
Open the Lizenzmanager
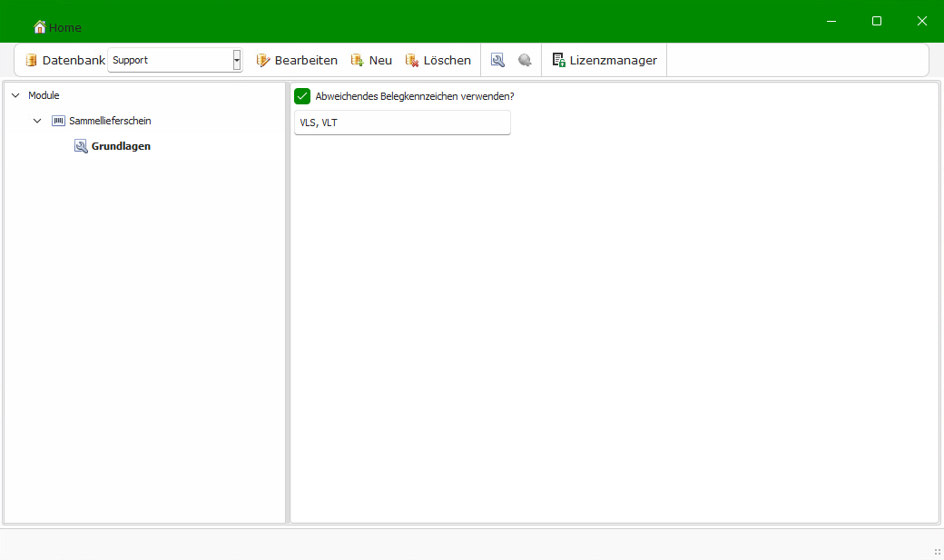605,60
